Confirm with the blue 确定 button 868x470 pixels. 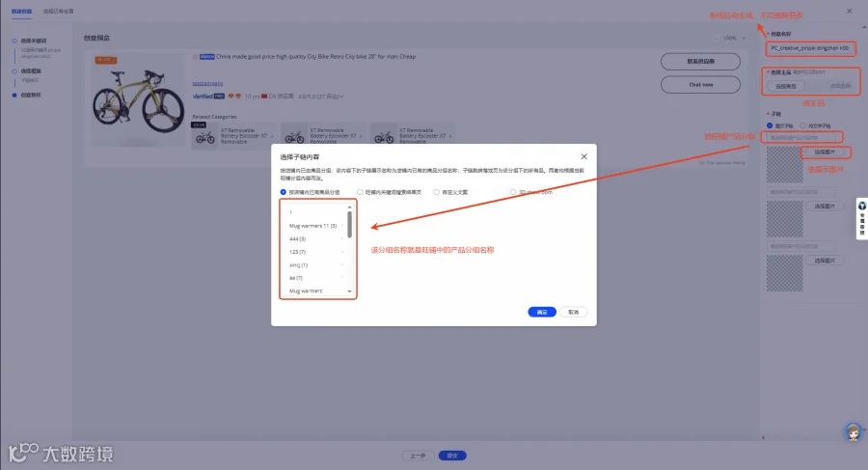pos(542,312)
